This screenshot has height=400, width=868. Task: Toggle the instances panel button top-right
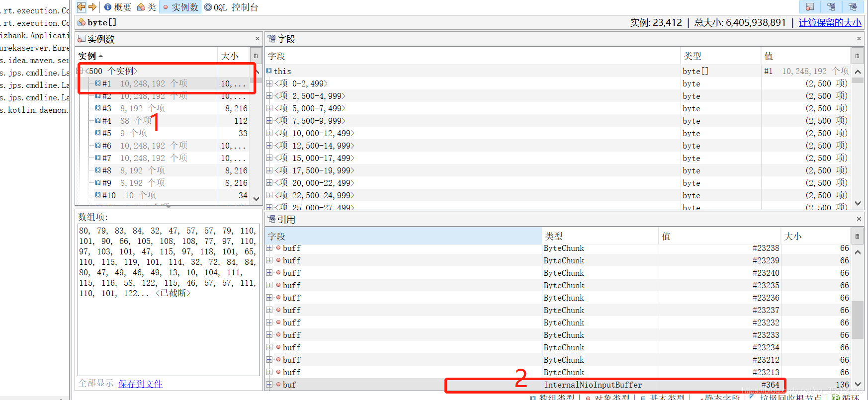tap(810, 7)
